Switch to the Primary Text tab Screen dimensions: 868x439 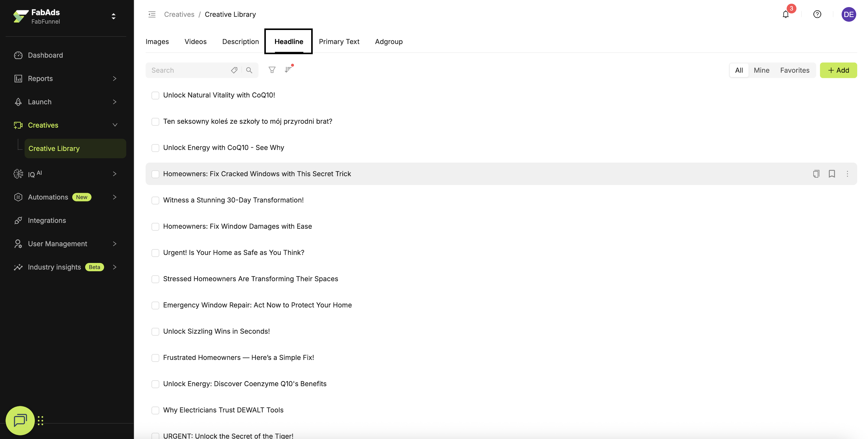click(x=339, y=41)
